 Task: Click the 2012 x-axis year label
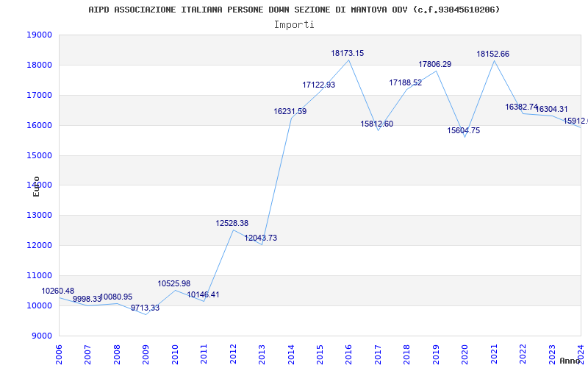(x=233, y=355)
